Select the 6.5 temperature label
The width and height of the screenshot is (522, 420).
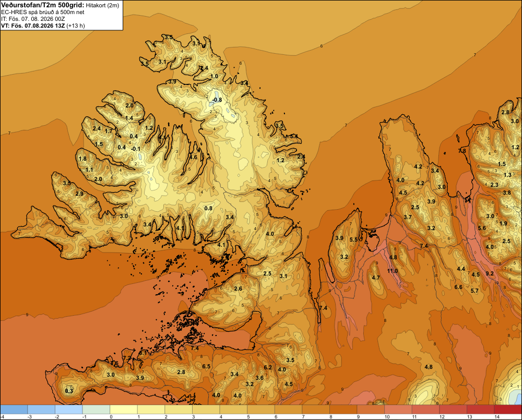(x=206, y=366)
